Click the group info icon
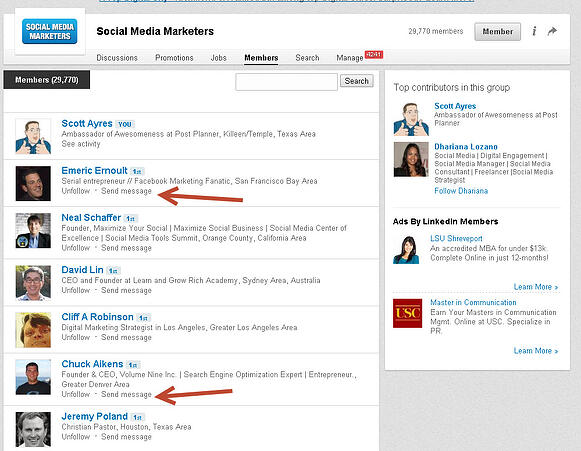This screenshot has height=451, width=581. click(534, 31)
